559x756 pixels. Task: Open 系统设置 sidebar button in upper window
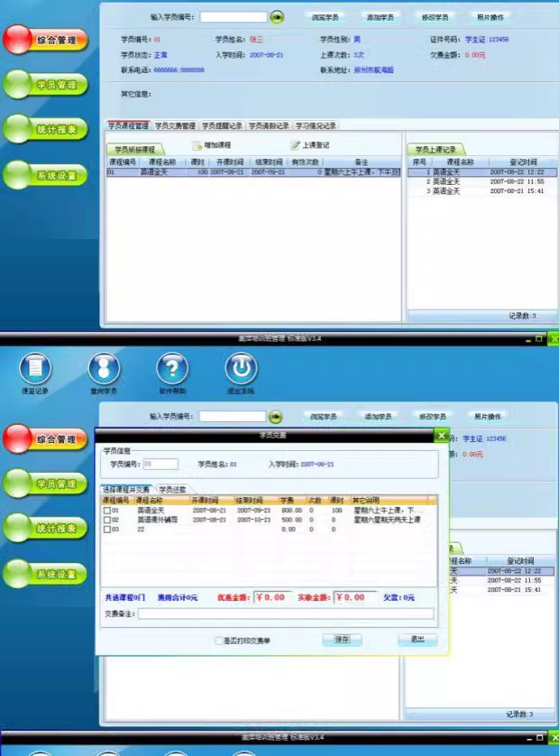[46, 175]
